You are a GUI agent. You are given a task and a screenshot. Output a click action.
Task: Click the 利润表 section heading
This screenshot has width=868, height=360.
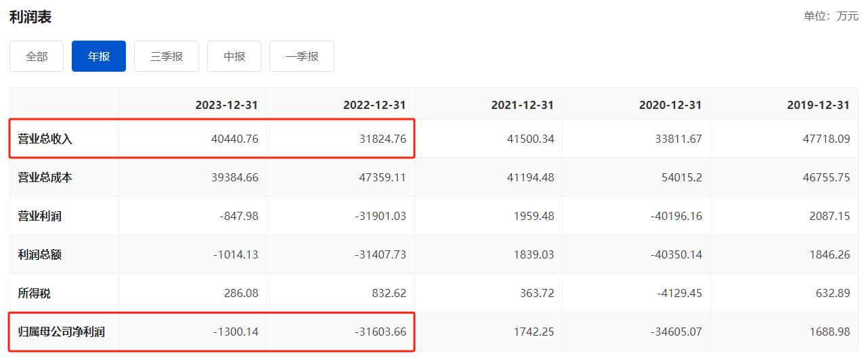coord(30,17)
